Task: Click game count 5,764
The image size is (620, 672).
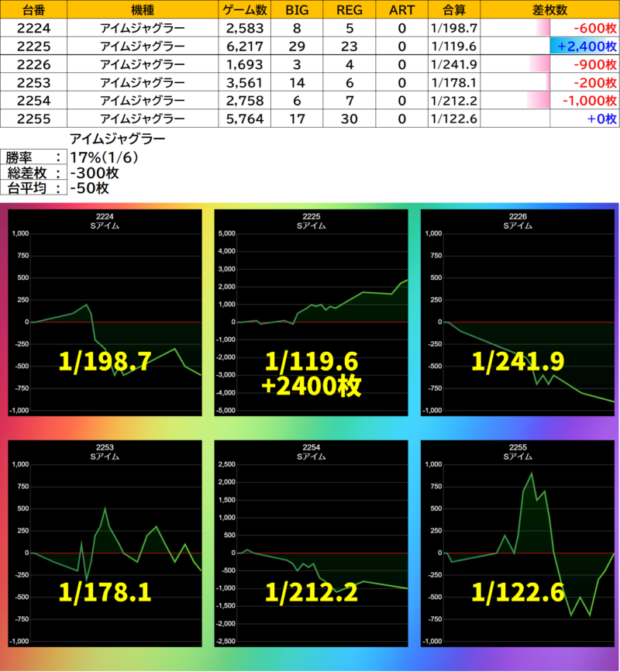Action: tap(245, 119)
